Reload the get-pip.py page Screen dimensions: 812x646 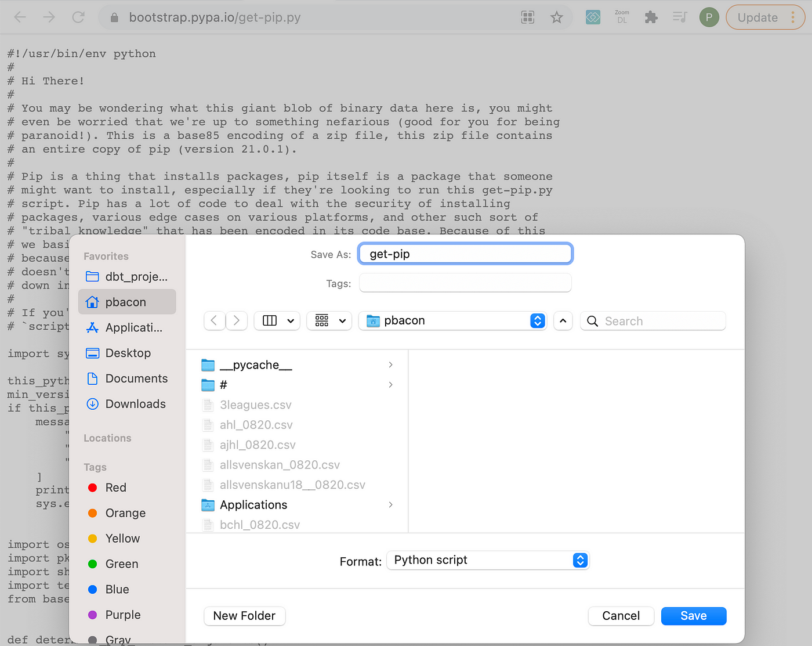[78, 17]
